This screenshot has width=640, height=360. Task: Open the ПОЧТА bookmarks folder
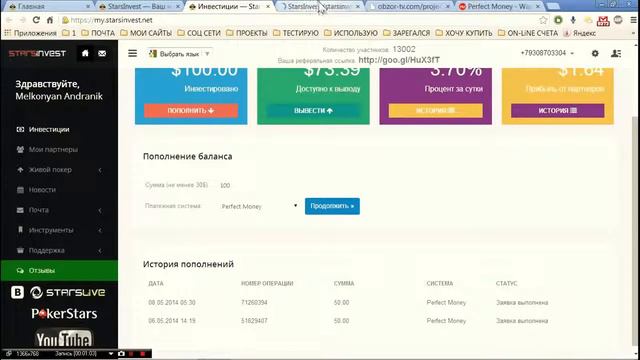coord(98,33)
